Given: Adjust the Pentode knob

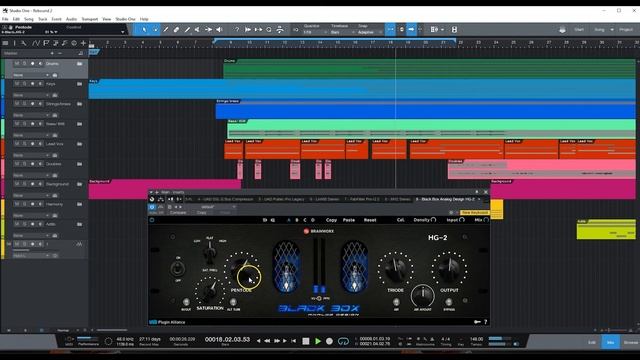Looking at the screenshot, I should tap(242, 269).
